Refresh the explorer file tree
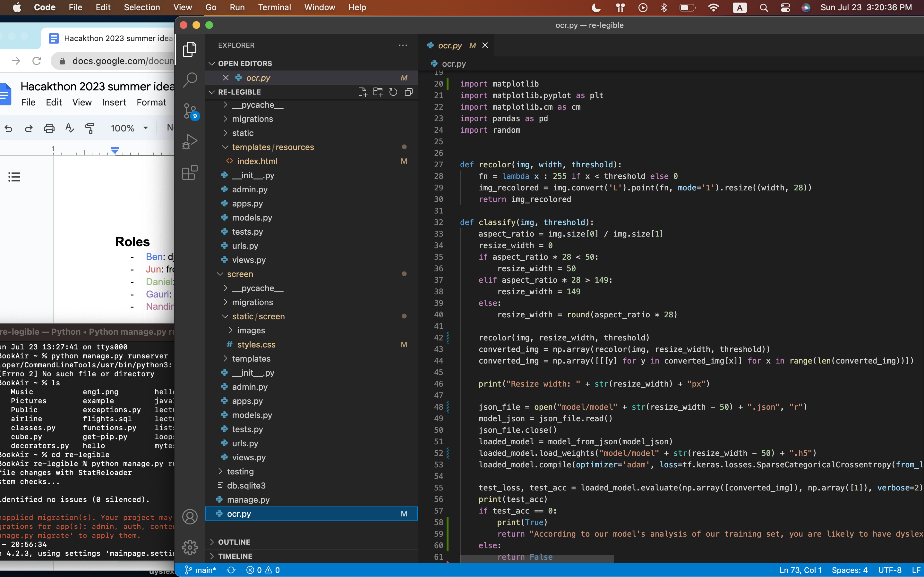Viewport: 924px width, 577px height. pos(393,92)
